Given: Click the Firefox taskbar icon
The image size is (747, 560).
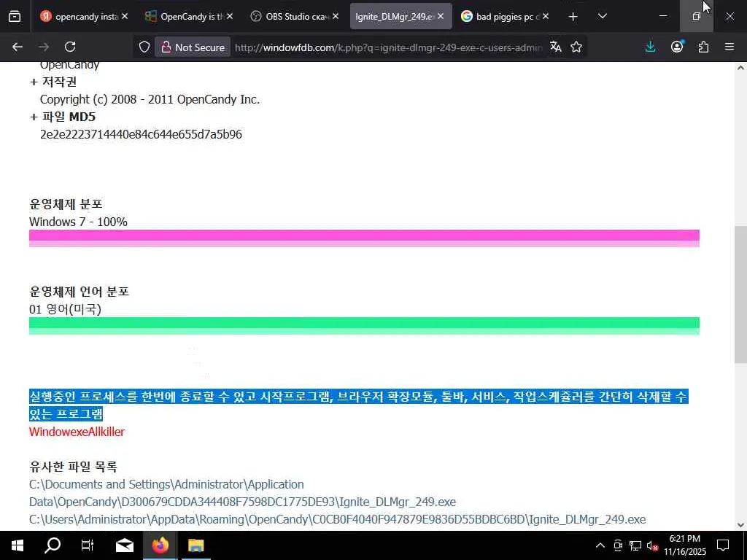Looking at the screenshot, I should pos(160,545).
